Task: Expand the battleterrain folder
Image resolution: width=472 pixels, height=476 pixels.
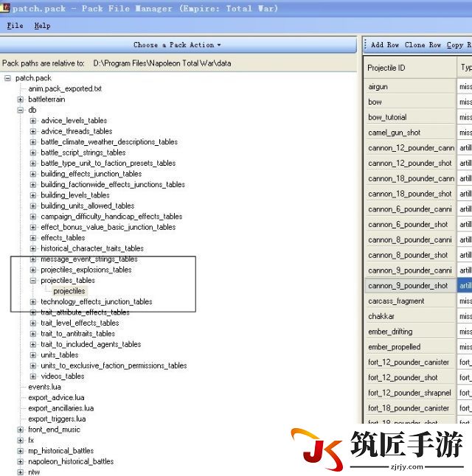Action: coord(21,99)
